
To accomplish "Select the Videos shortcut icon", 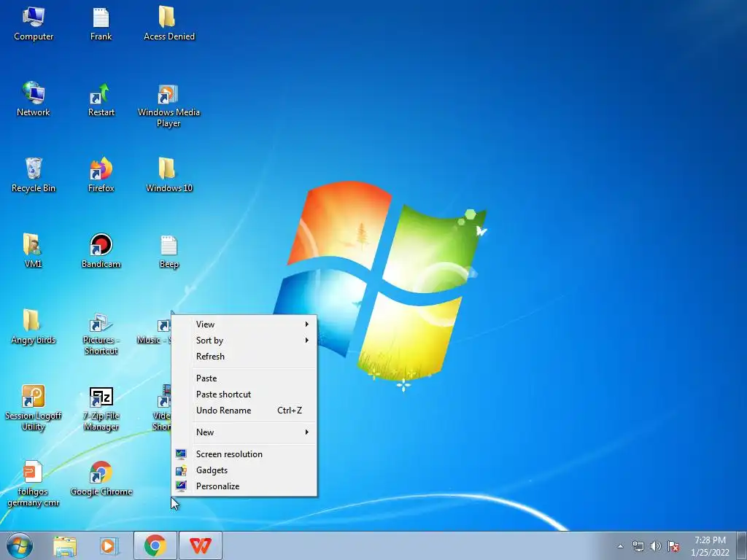I will coord(161,408).
